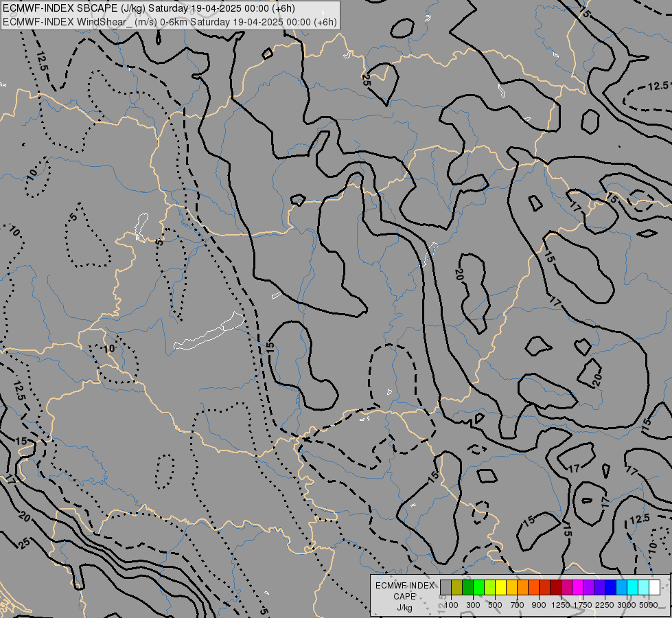
Task: Click the ECMWF-INDEX label inside the legend box
Action: coord(404,586)
